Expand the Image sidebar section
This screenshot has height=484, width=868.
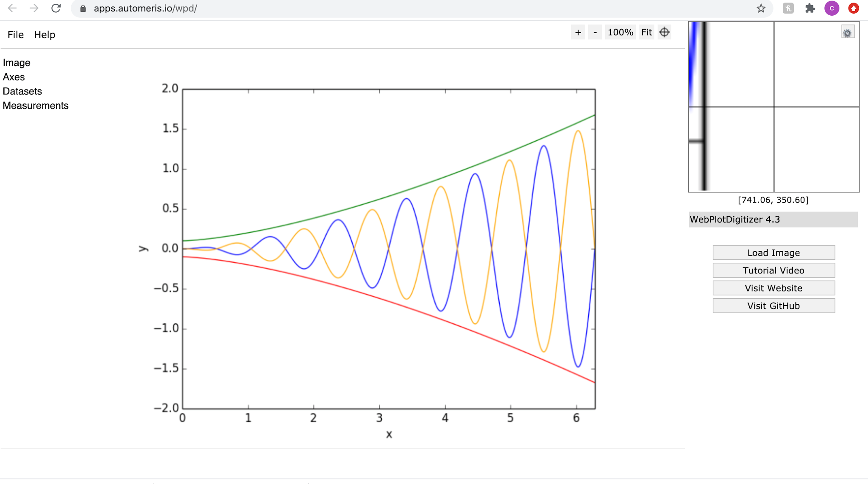(x=17, y=63)
